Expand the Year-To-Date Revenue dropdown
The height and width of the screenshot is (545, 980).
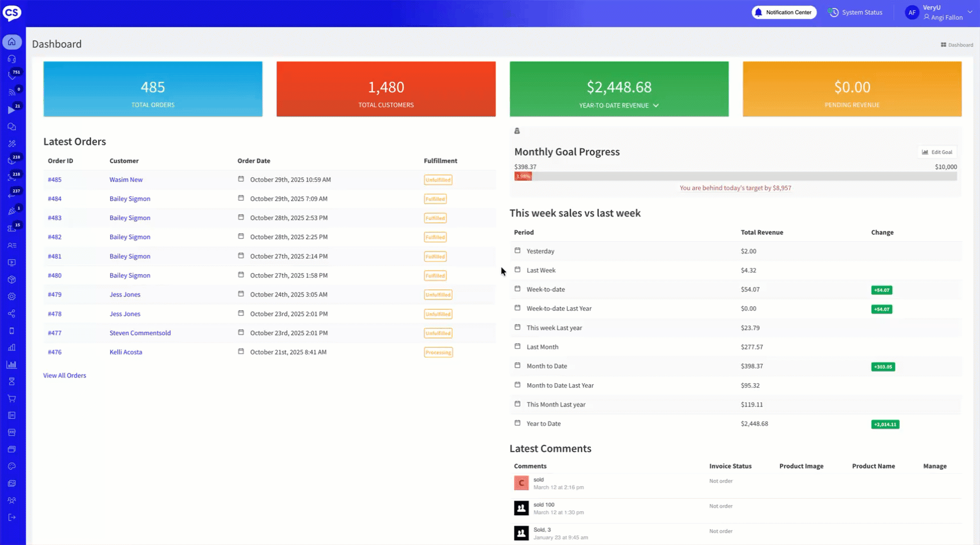tap(655, 105)
